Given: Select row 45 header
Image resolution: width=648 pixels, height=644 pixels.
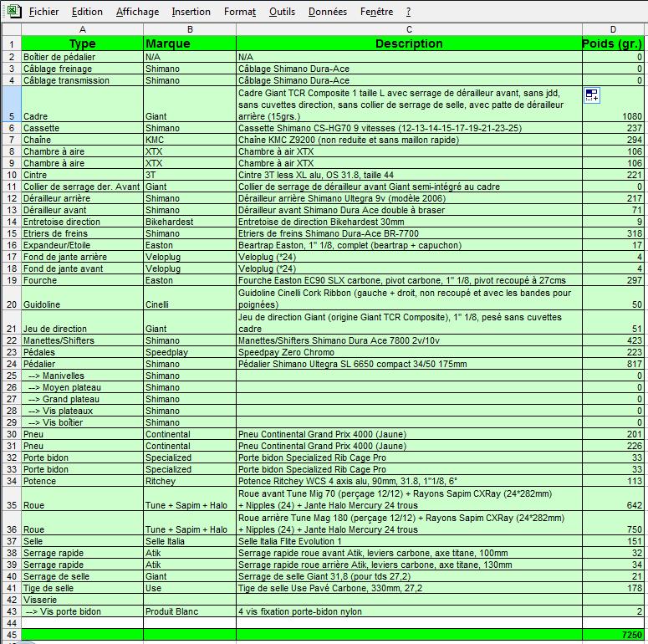Looking at the screenshot, I should pos(12,635).
